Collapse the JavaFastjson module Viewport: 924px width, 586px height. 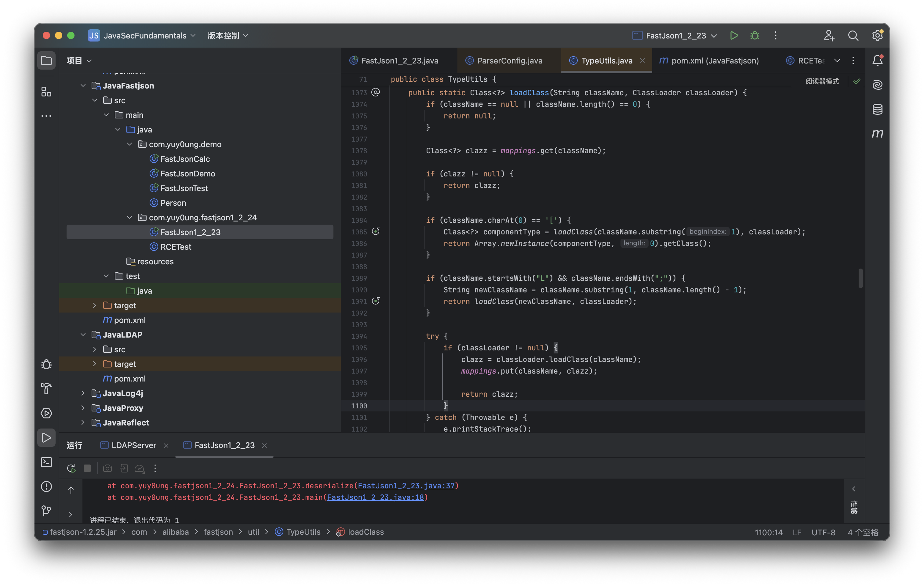(83, 85)
